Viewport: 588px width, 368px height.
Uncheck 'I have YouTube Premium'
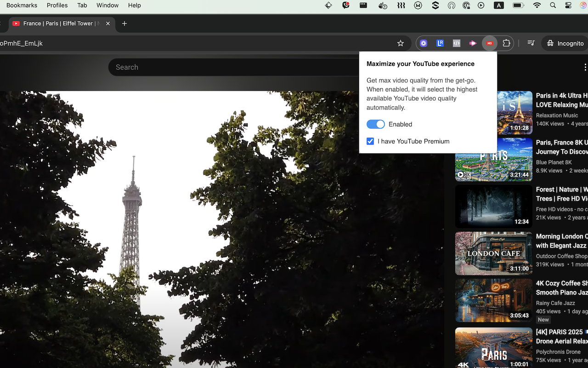[370, 141]
